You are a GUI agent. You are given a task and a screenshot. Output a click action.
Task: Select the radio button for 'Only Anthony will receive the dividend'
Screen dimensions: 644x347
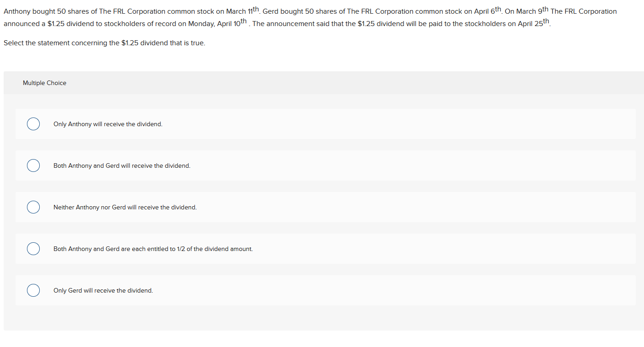tap(33, 124)
